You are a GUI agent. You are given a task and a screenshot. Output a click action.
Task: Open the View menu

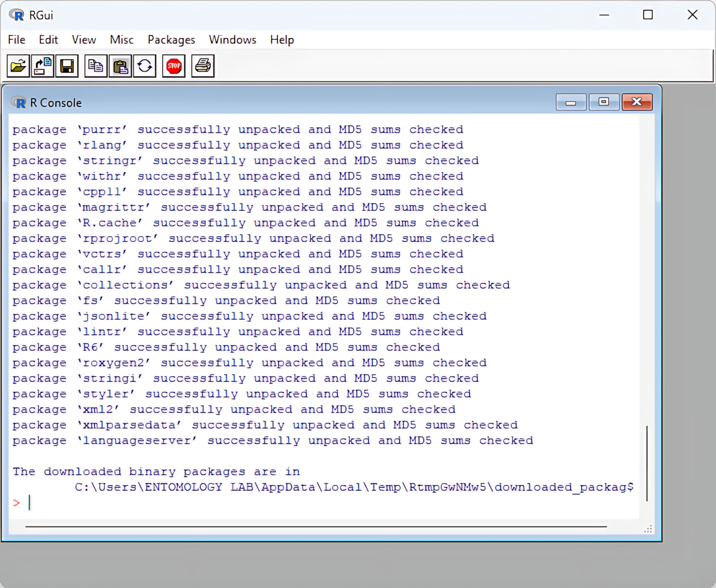point(84,40)
